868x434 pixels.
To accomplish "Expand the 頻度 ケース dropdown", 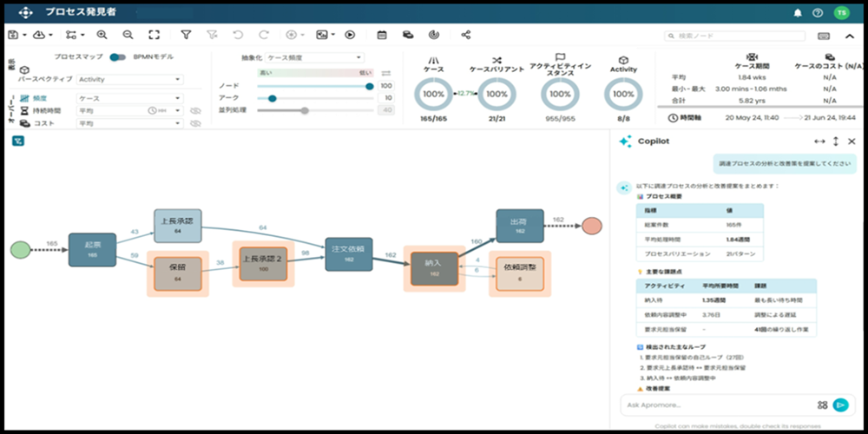I will point(129,99).
